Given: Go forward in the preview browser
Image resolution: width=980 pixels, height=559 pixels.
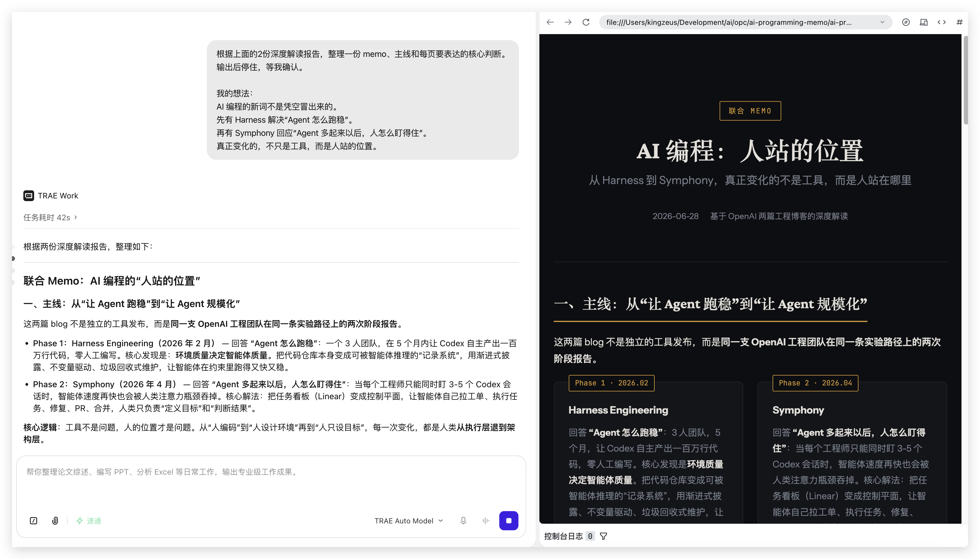Looking at the screenshot, I should coord(568,22).
